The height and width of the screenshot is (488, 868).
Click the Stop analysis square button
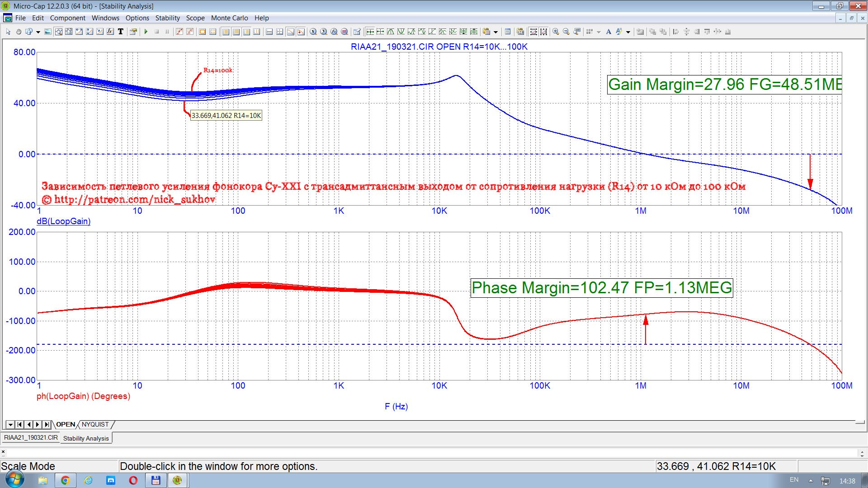click(x=156, y=32)
